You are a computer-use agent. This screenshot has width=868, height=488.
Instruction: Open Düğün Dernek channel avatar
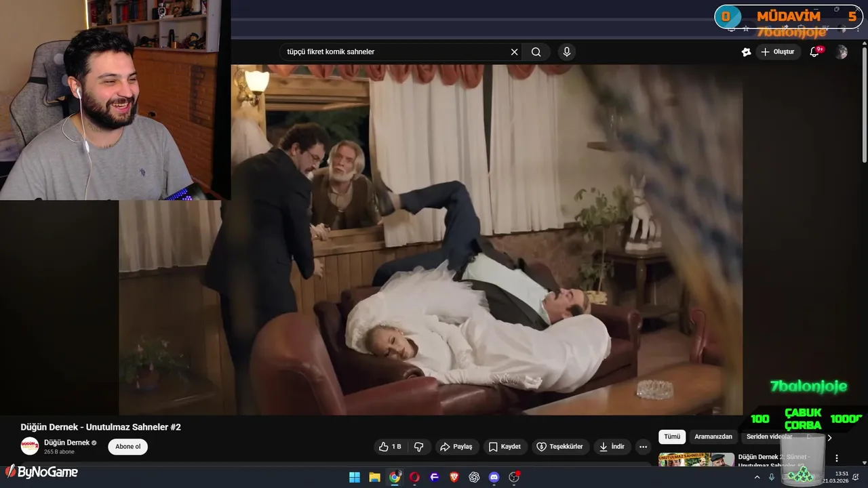pos(30,446)
